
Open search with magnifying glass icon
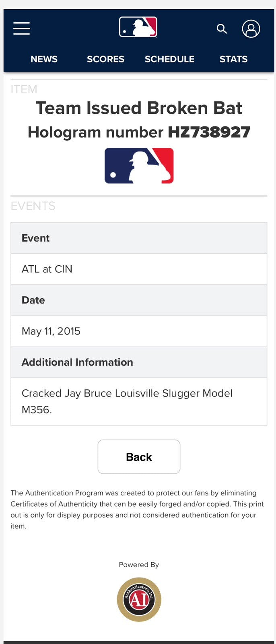[x=222, y=29]
